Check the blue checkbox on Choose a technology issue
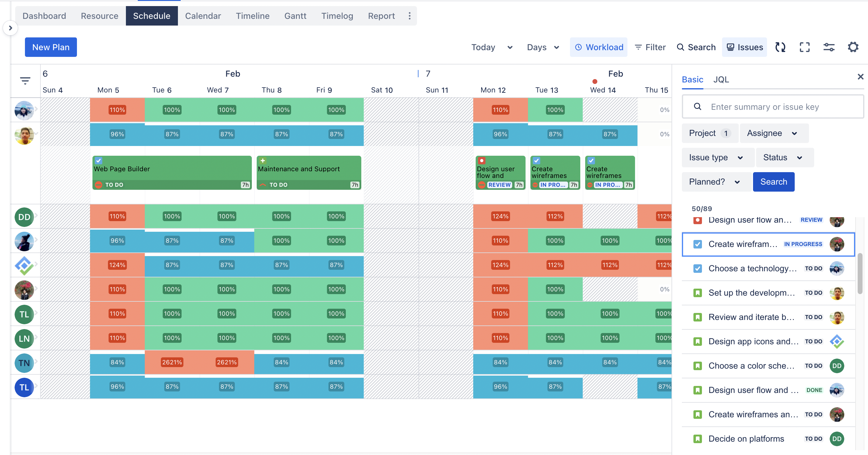 (x=698, y=268)
